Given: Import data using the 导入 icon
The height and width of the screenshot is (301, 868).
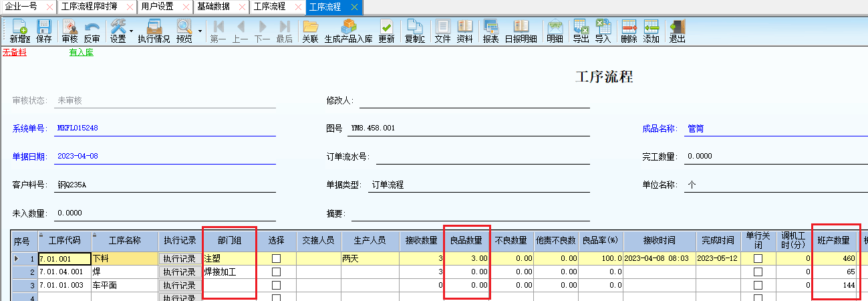Looking at the screenshot, I should point(603,31).
